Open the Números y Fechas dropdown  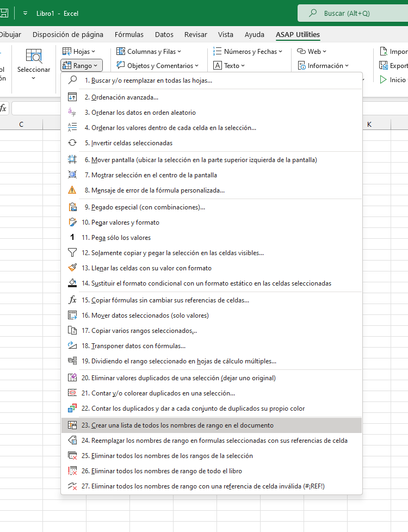tap(248, 52)
